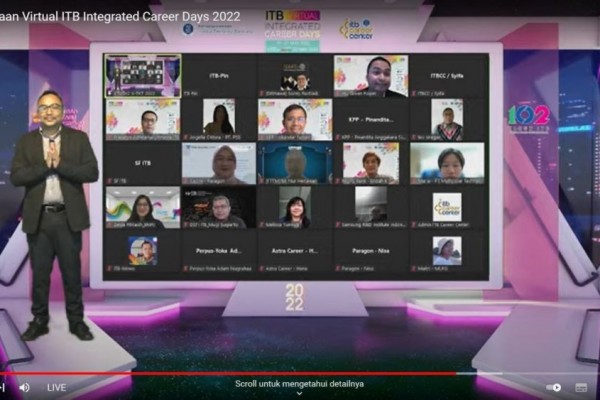Toggle the autoplay switch
The image size is (600, 400).
coord(554,387)
